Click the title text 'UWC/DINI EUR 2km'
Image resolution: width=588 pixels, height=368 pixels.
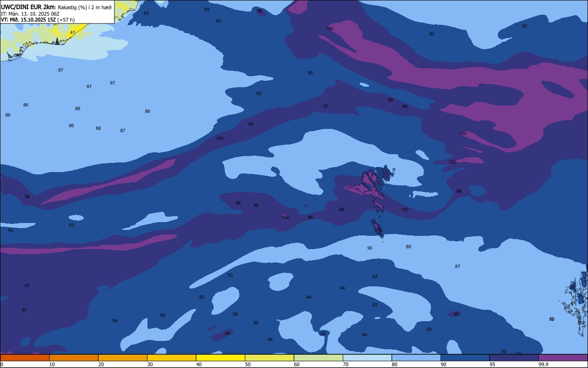(28, 7)
